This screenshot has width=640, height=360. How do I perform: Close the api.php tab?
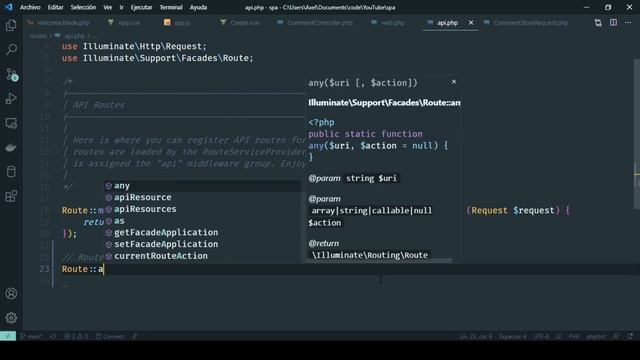[x=471, y=23]
